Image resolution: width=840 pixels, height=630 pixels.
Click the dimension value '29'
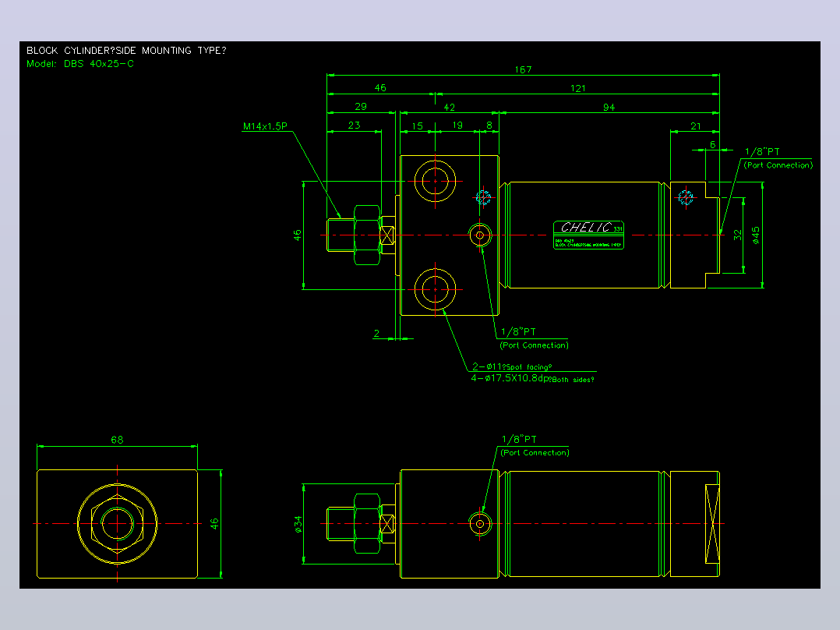(361, 107)
